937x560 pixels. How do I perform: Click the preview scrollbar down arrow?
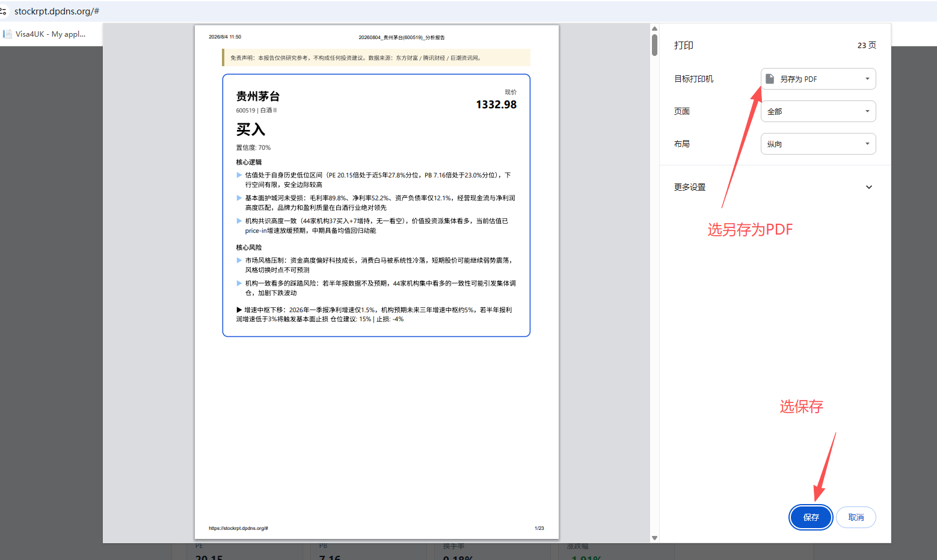654,538
